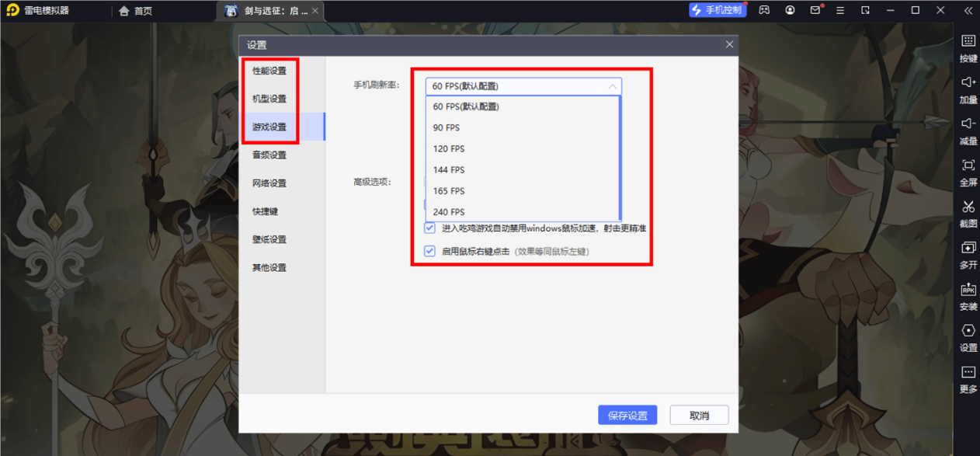
Task: Choose 120 FPS refresh rate option
Action: tap(523, 148)
